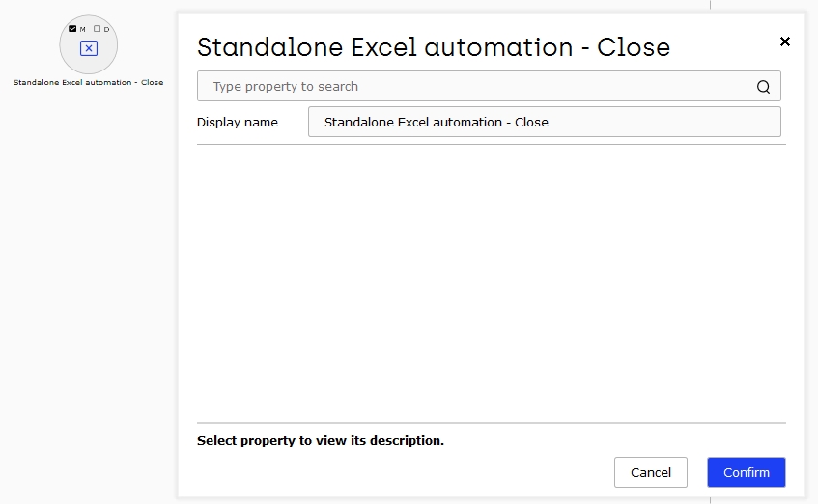Image resolution: width=818 pixels, height=504 pixels.
Task: Cancel the property changes
Action: tap(651, 472)
